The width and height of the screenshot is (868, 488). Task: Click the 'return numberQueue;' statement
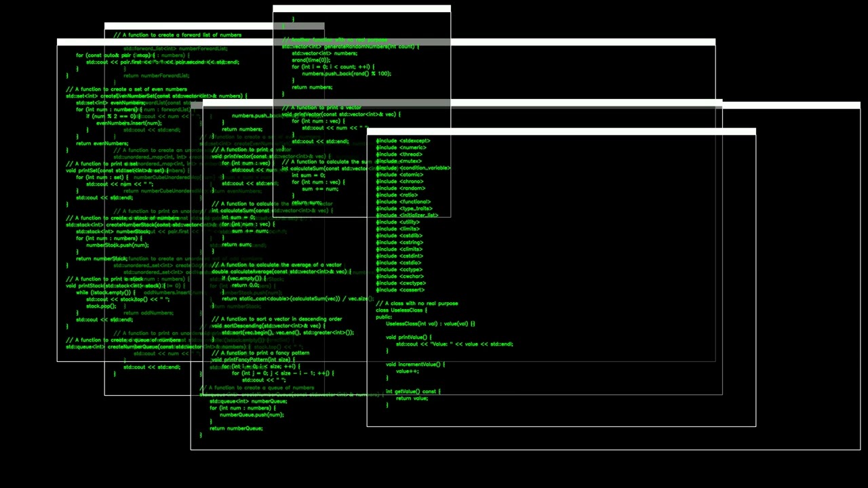point(236,428)
